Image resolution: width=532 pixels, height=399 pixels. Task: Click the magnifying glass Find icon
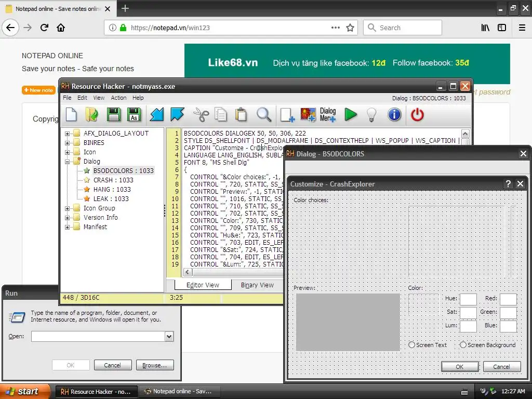pos(264,115)
